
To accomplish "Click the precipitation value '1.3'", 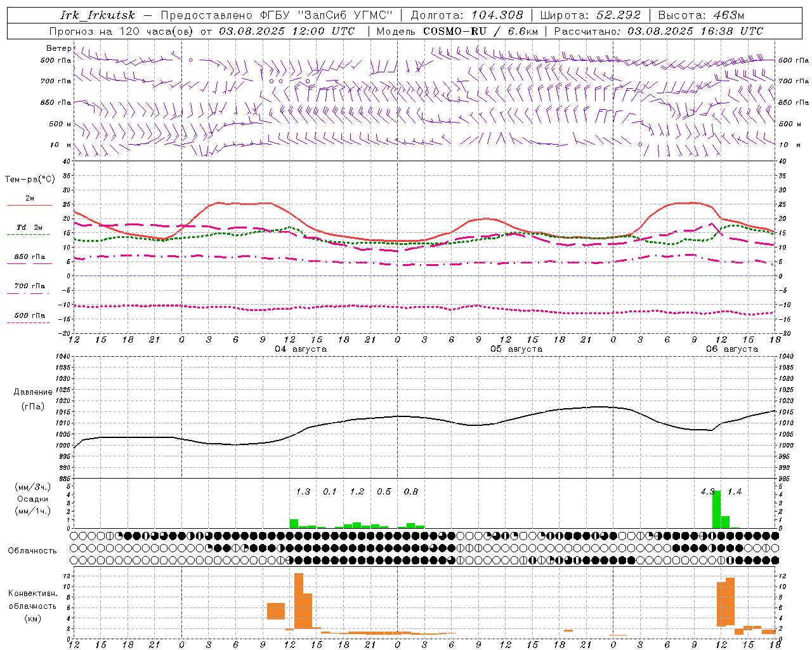I will [303, 492].
